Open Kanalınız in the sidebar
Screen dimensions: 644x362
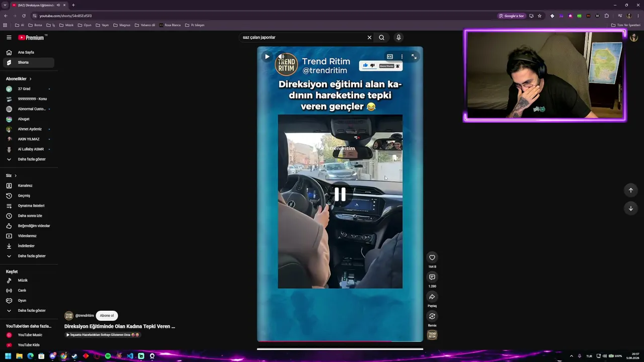tap(29, 186)
